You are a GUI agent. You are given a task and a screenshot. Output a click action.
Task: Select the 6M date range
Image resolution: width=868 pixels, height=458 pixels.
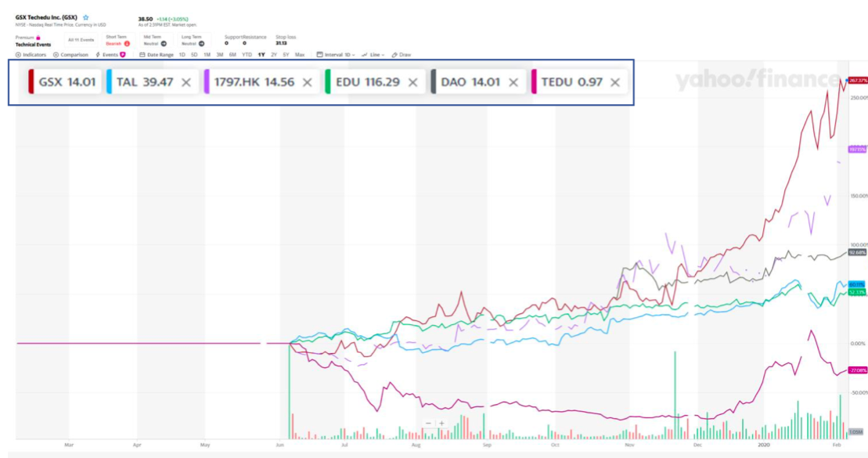pyautogui.click(x=232, y=55)
